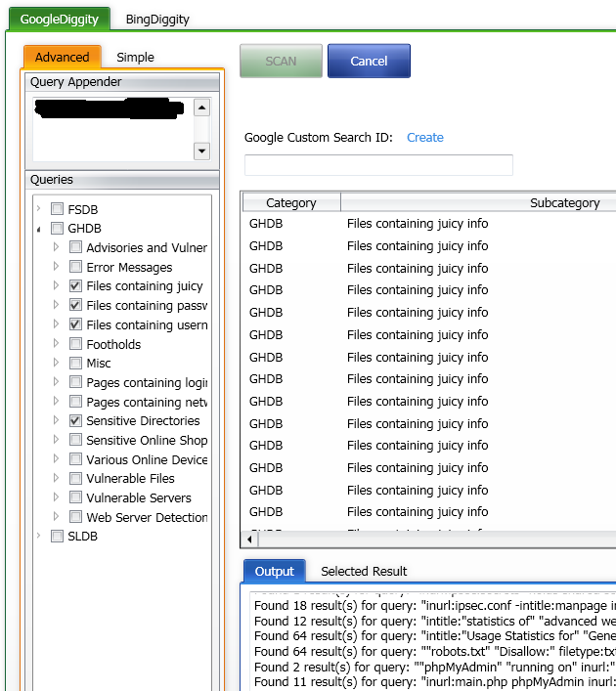Viewport: 616px width, 691px height.
Task: Uncheck Files containing juicy info
Action: (75, 285)
